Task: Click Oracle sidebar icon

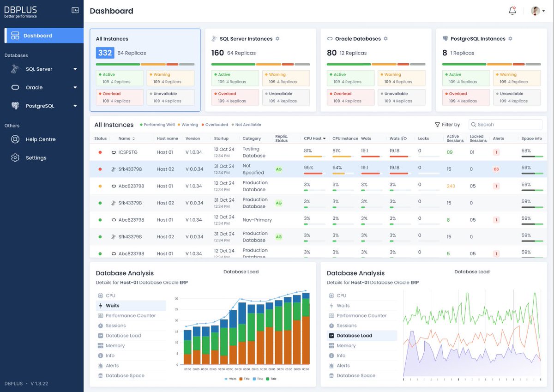Action: click(x=15, y=87)
